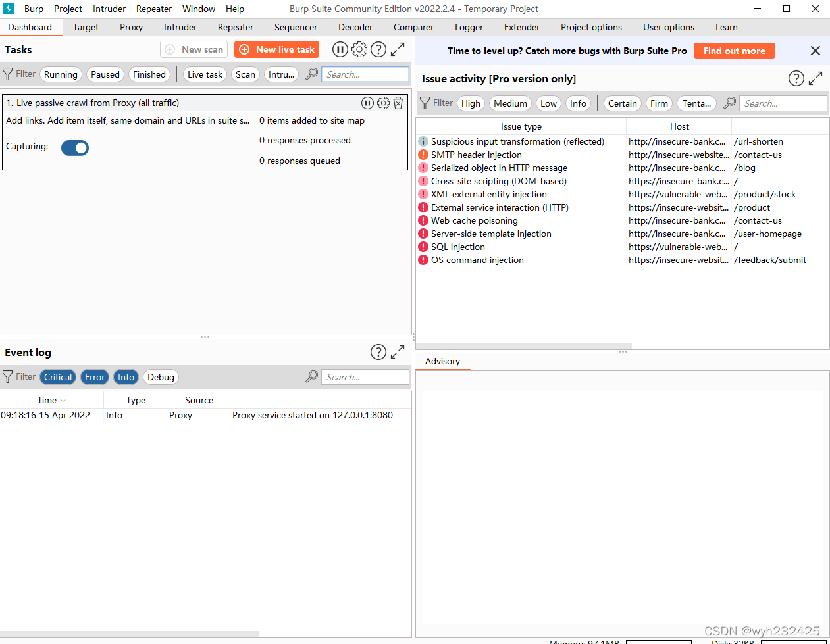Toggle the Critical event log filter
This screenshot has width=830, height=644.
58,377
